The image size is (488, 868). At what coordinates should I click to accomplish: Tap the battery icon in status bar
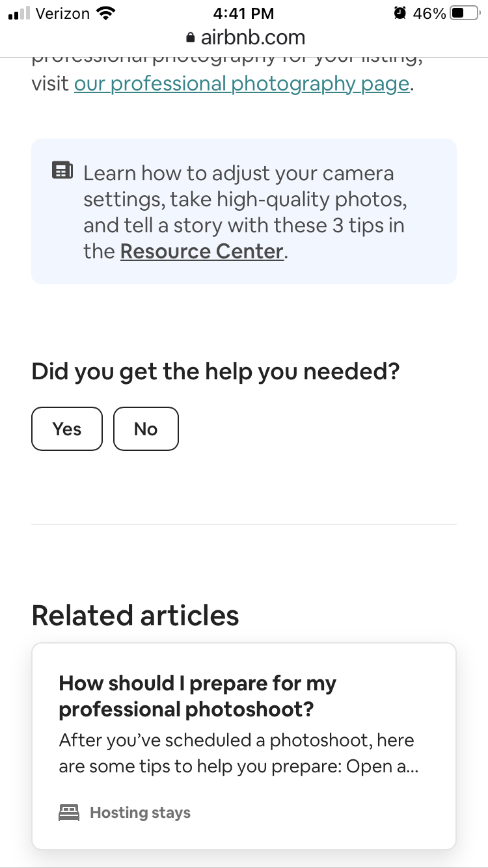pos(464,13)
